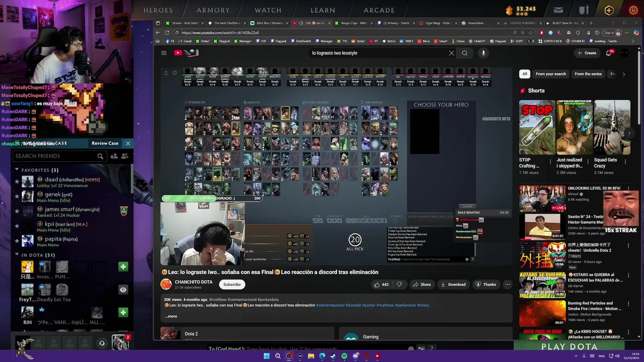Screen dimensions: 644x362
Task: Click the browser back arrow
Action: pyautogui.click(x=158, y=33)
